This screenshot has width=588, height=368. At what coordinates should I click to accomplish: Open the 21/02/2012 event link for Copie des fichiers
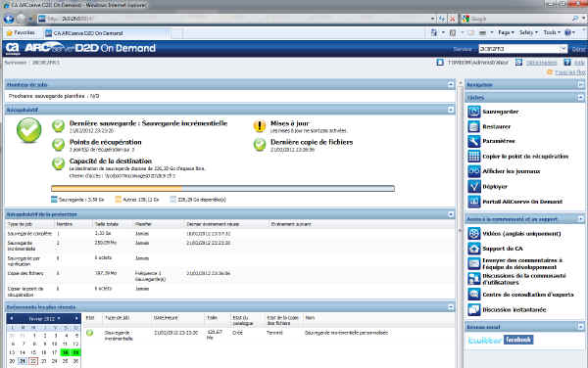point(208,273)
